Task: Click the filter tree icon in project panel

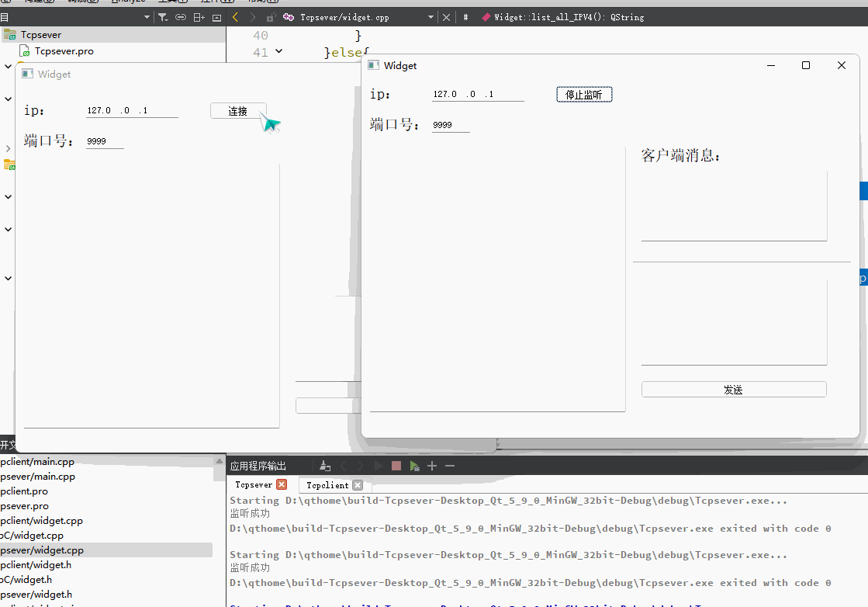Action: tap(163, 17)
